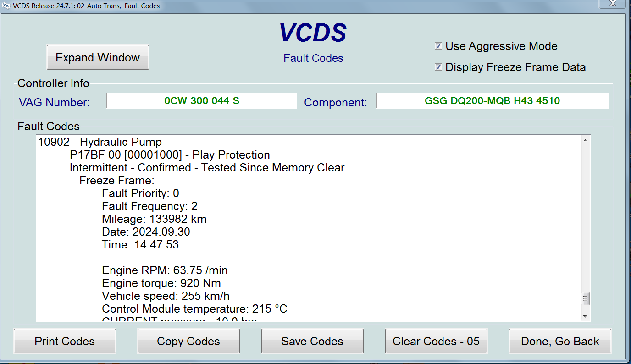
Task: Select the '10902 - Hydraulic Pump' line
Action: pyautogui.click(x=100, y=142)
